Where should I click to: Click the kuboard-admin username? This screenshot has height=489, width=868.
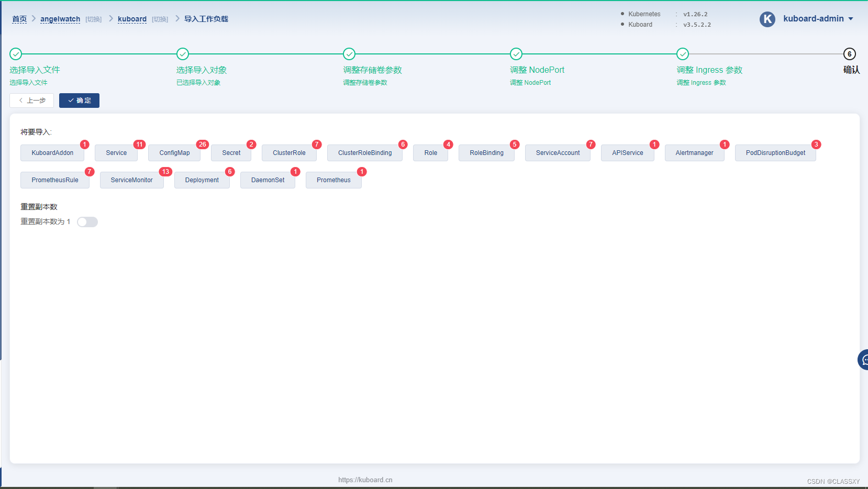[x=814, y=19]
